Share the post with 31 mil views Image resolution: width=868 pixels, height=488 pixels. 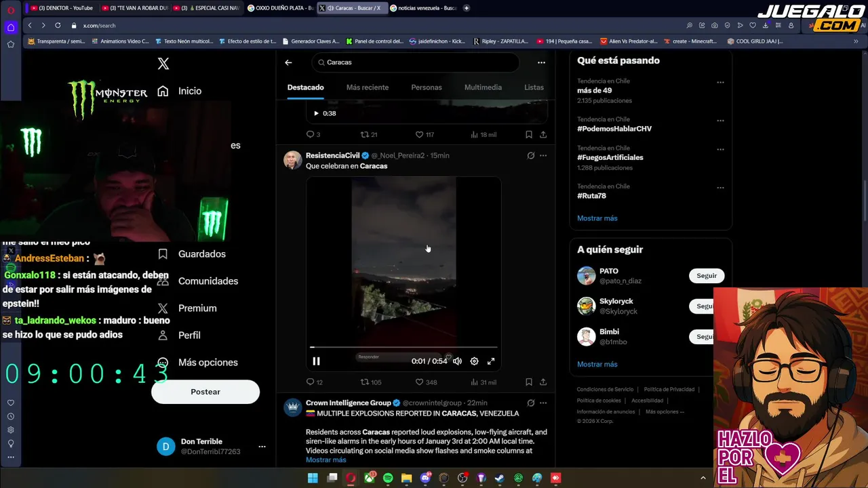(543, 382)
